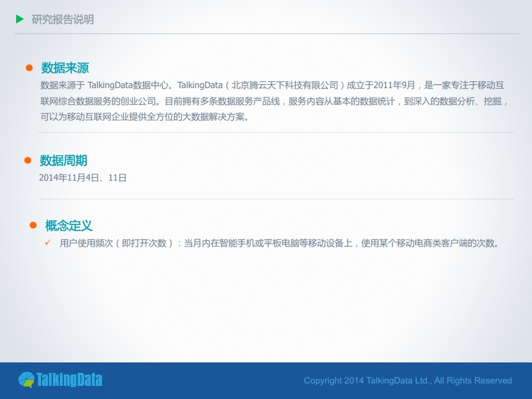Select the 数据周期 heading
The width and height of the screenshot is (532, 399).
pyautogui.click(x=63, y=161)
